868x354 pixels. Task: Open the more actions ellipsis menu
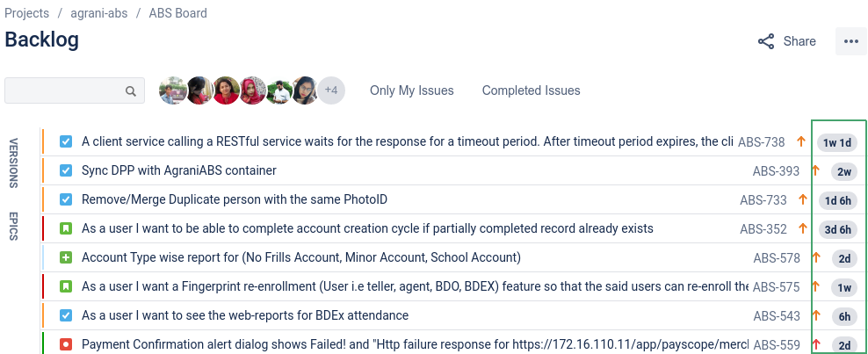(850, 41)
